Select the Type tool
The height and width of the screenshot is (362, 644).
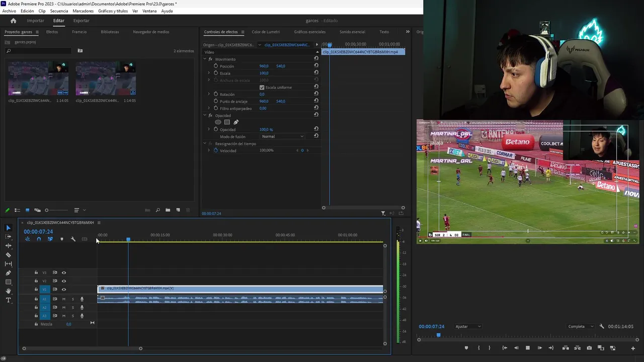[x=8, y=300]
